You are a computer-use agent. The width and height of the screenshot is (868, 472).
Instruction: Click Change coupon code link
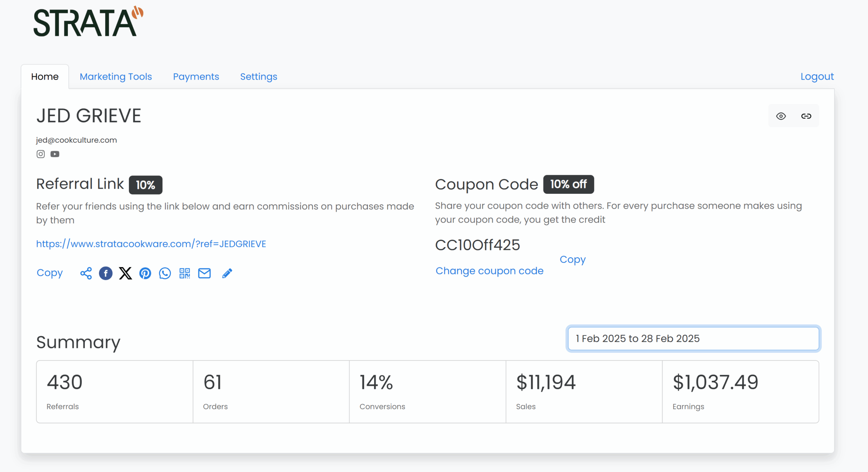pos(490,271)
